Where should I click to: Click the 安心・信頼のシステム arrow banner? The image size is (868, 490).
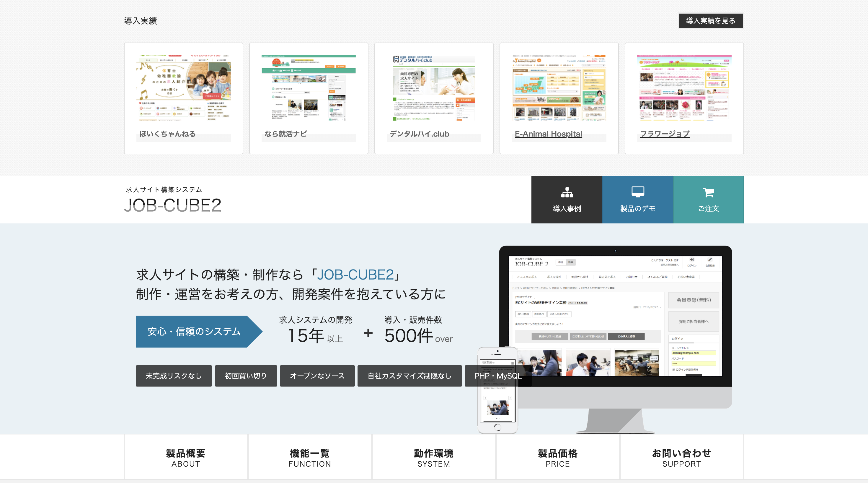pos(194,332)
